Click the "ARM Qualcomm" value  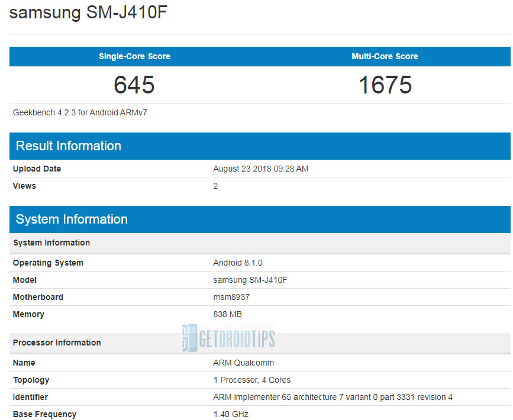coord(243,363)
